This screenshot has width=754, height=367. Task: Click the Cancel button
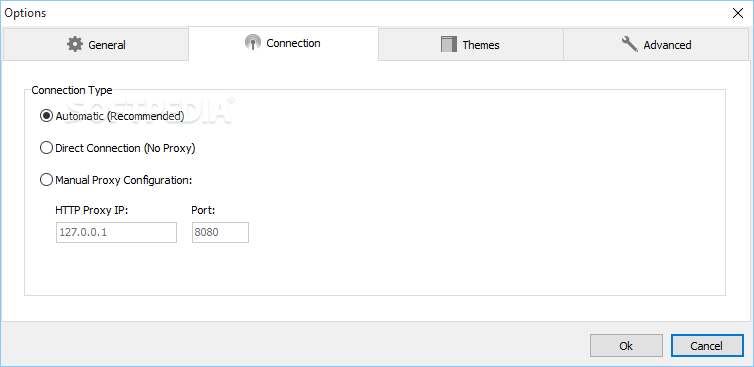tap(706, 346)
